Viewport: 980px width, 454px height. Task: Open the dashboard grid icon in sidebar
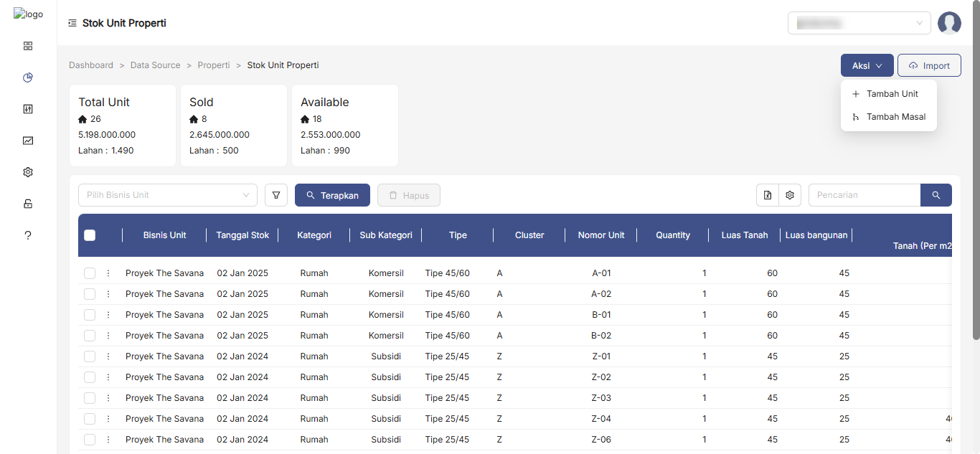[x=28, y=46]
